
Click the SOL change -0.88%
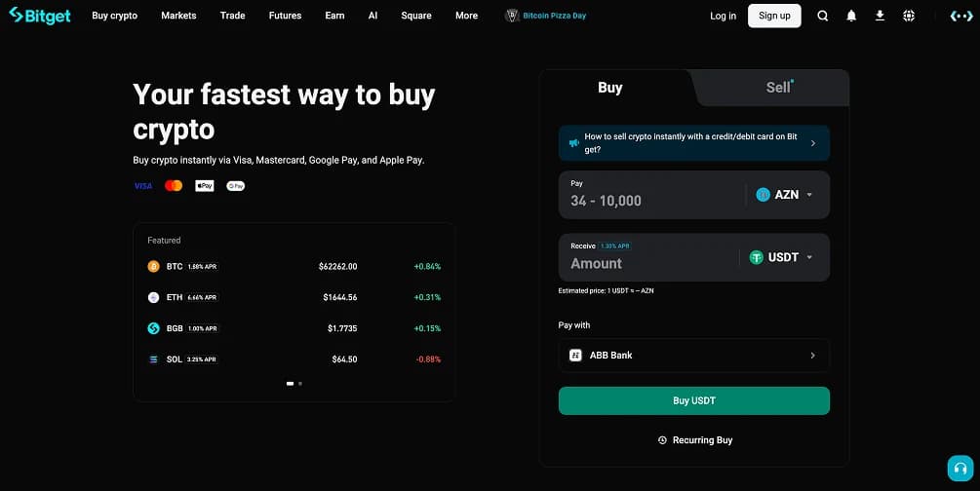pos(428,359)
